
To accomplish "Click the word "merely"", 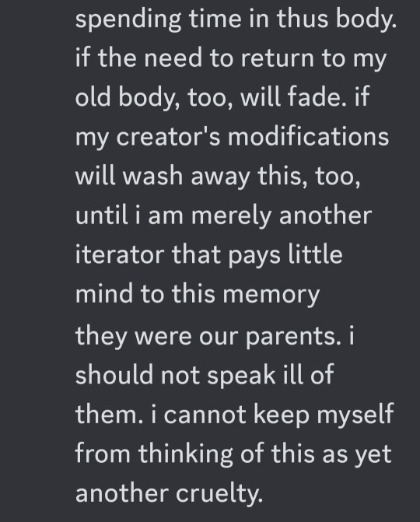I will pos(231,217).
